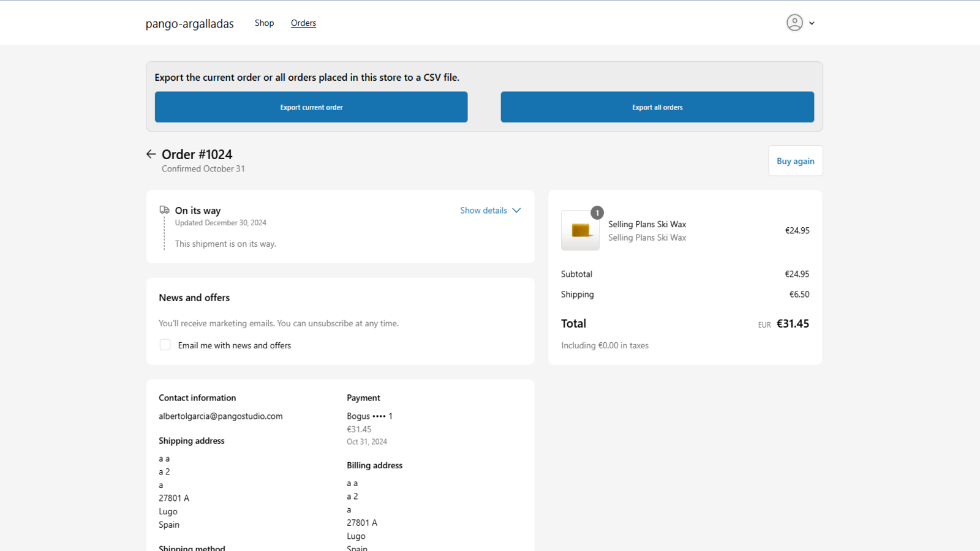Click the Selling Plans Ski Wax product image
This screenshot has width=980, height=551.
tap(580, 231)
